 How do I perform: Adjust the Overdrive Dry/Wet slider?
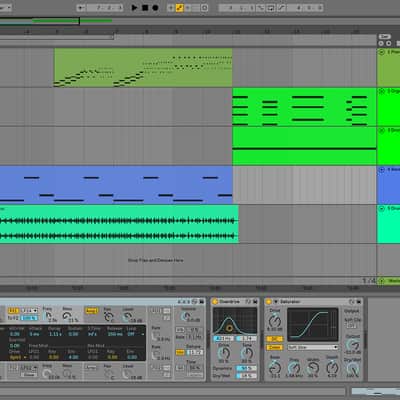point(246,376)
